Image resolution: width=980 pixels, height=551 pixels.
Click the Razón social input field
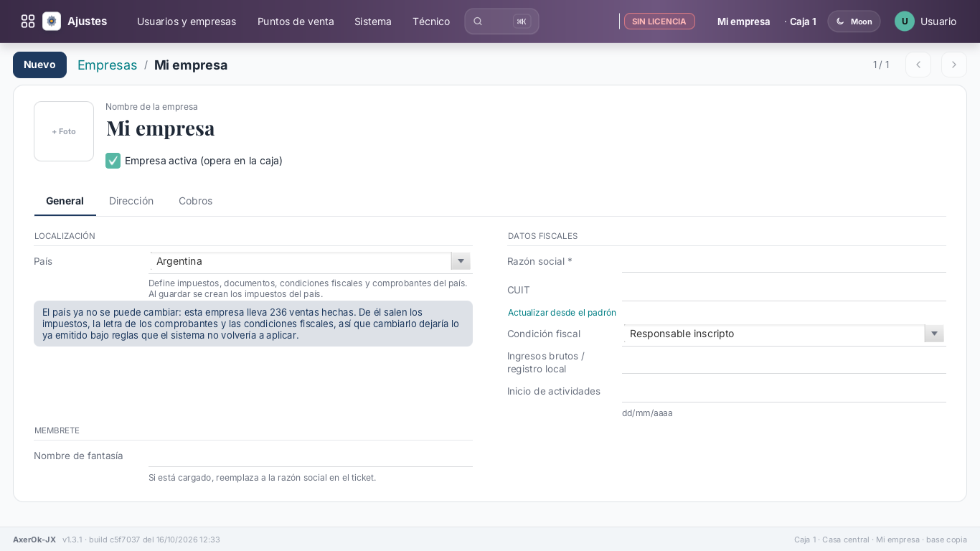point(784,262)
